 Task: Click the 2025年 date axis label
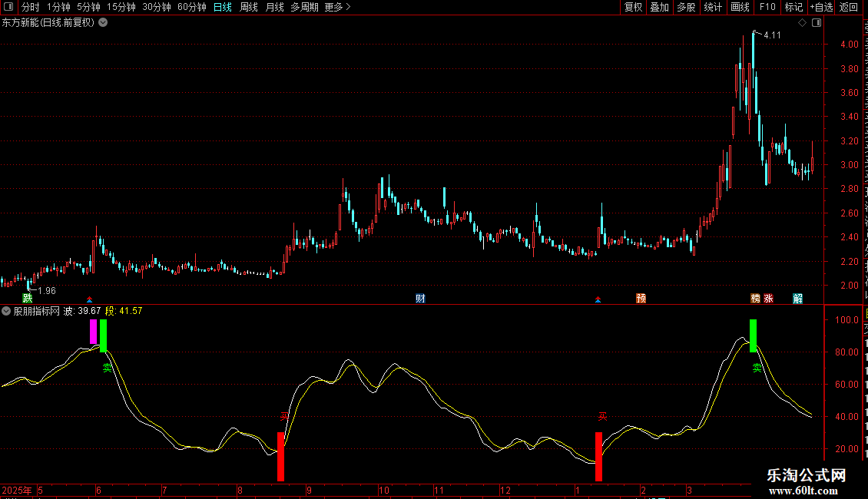click(17, 490)
